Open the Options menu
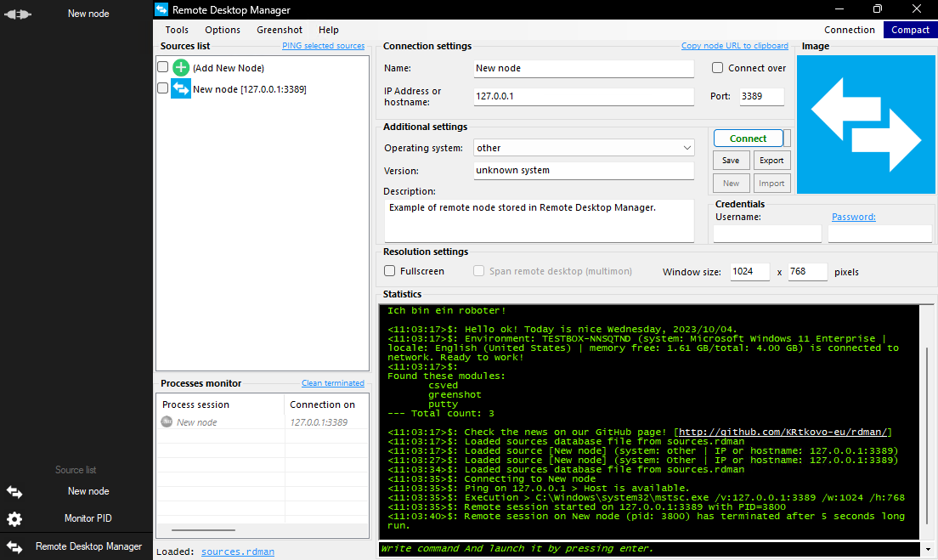 click(x=223, y=30)
